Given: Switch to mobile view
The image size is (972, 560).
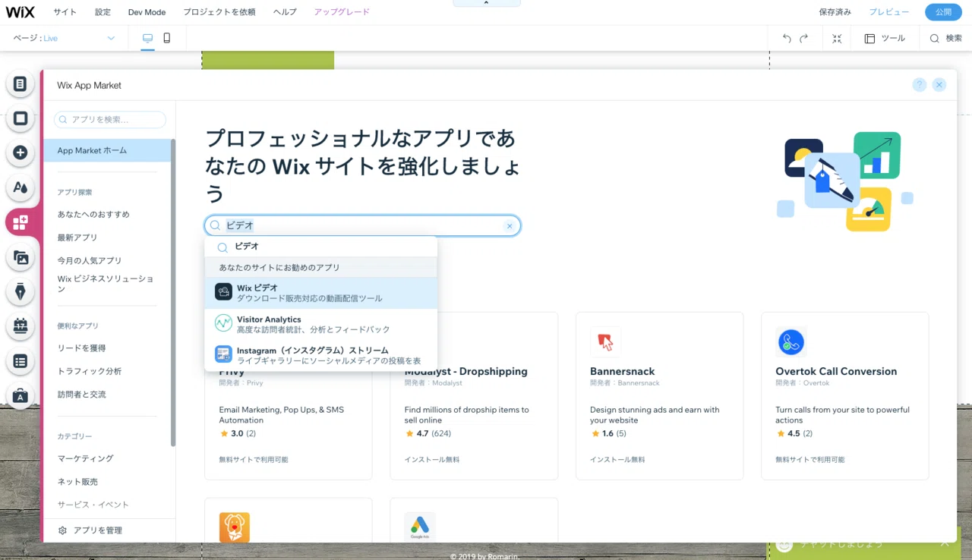Looking at the screenshot, I should coord(167,38).
